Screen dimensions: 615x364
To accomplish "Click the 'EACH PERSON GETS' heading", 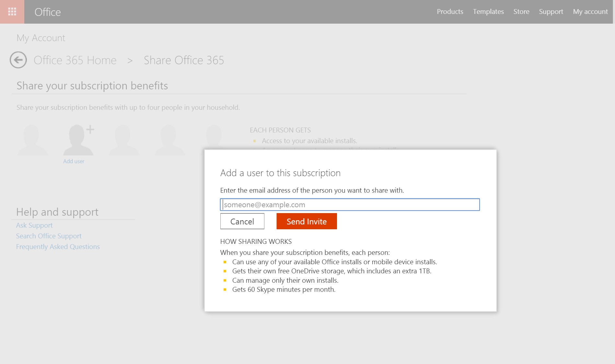I will point(280,130).
